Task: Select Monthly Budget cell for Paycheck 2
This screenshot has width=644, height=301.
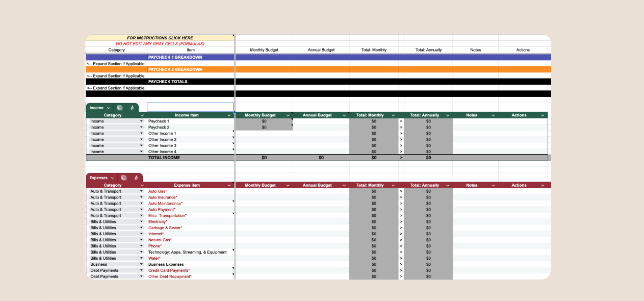Action: tap(264, 128)
